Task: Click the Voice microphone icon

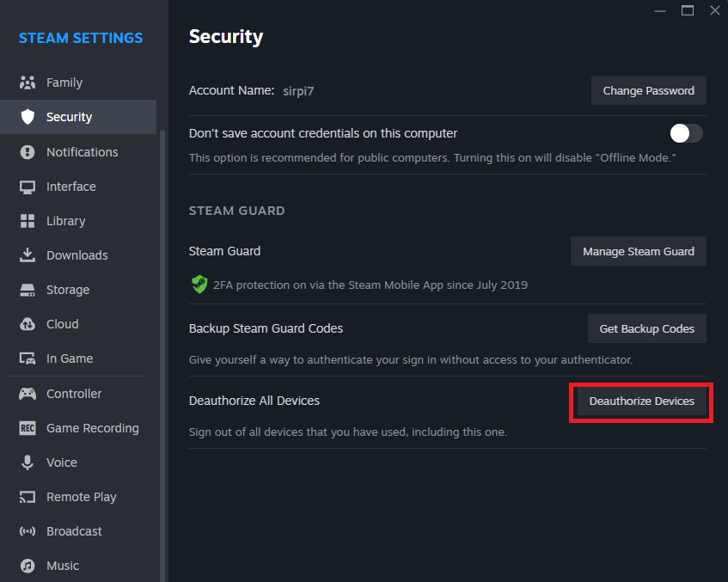Action: point(28,463)
